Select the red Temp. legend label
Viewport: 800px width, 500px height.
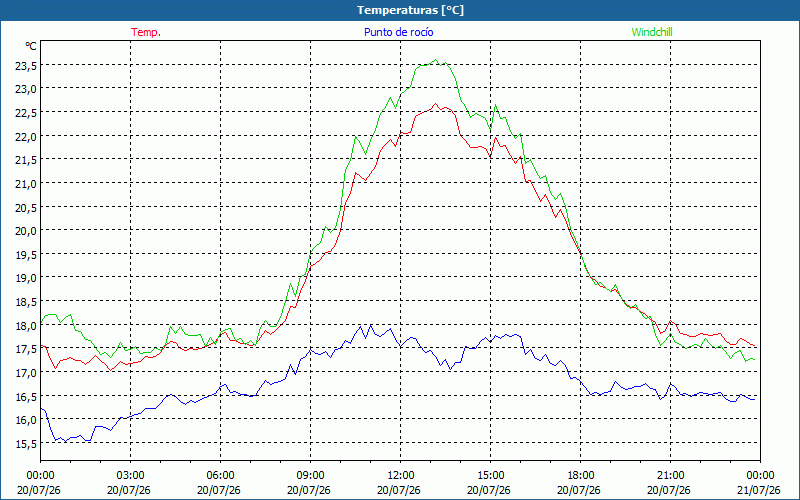point(146,32)
